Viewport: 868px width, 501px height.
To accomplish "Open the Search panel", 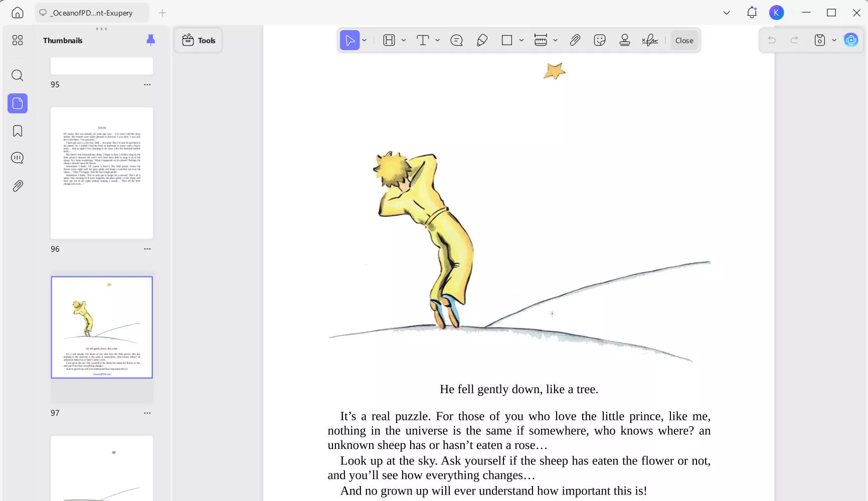I will [x=17, y=75].
